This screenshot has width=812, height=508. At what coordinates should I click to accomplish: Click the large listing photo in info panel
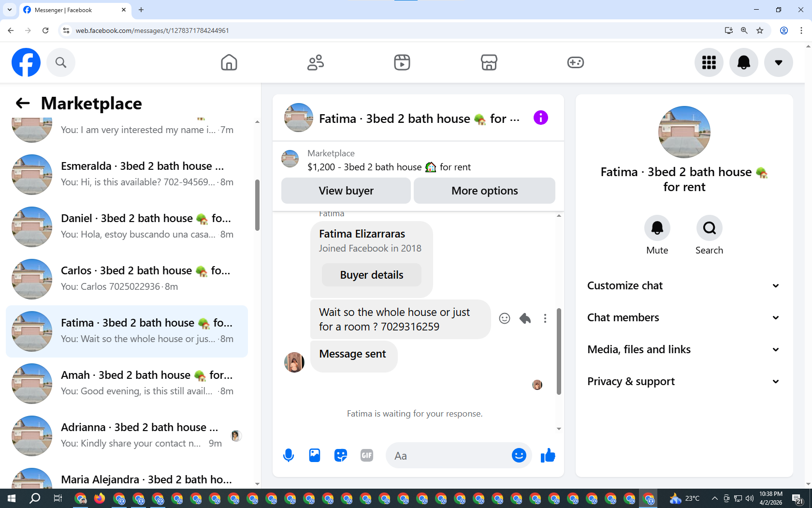(x=684, y=132)
